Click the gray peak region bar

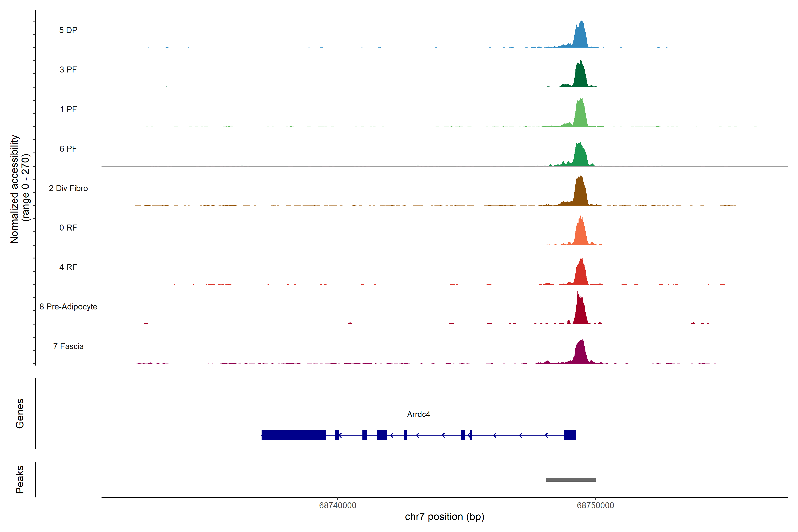pos(571,480)
